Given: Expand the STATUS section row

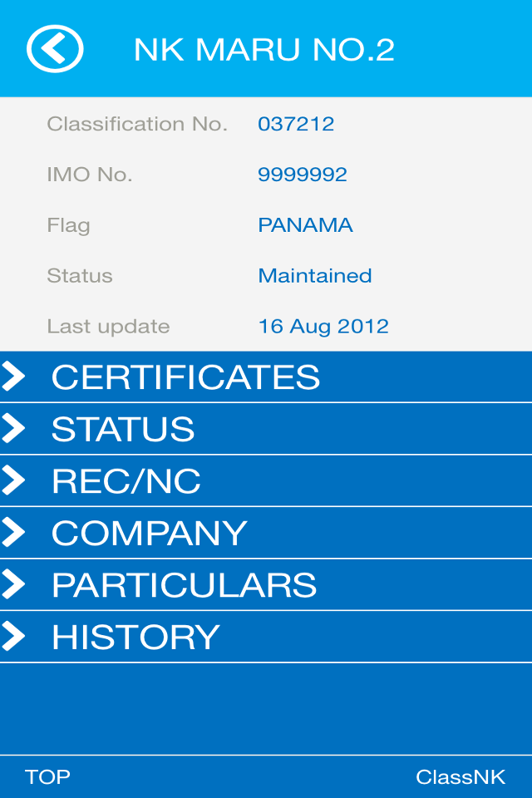Looking at the screenshot, I should (x=266, y=429).
